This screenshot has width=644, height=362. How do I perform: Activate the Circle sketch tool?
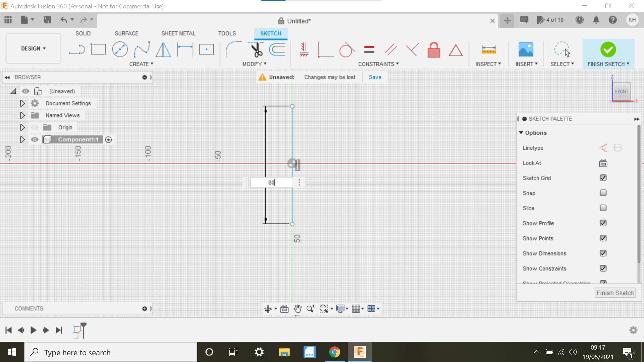coord(120,49)
